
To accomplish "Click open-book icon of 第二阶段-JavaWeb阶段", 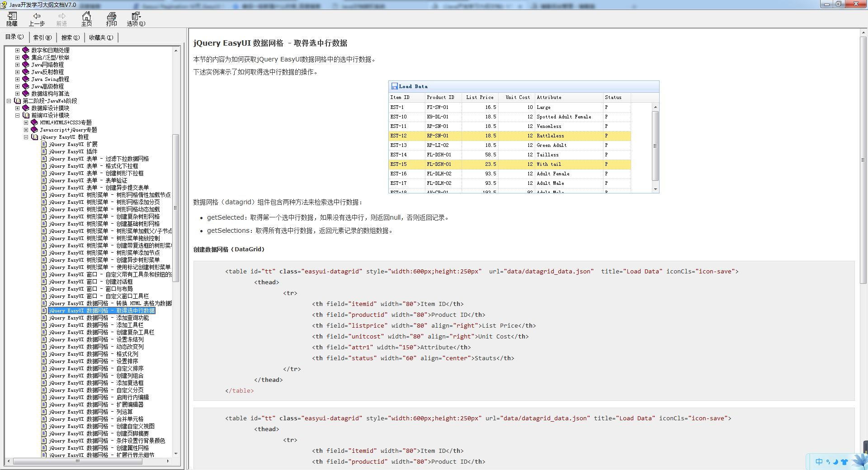I will 17,101.
